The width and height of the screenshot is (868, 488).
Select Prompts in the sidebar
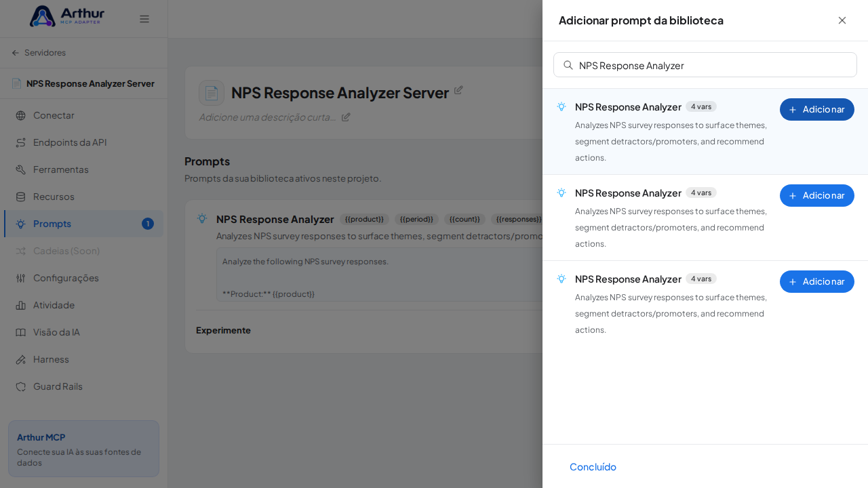83,224
